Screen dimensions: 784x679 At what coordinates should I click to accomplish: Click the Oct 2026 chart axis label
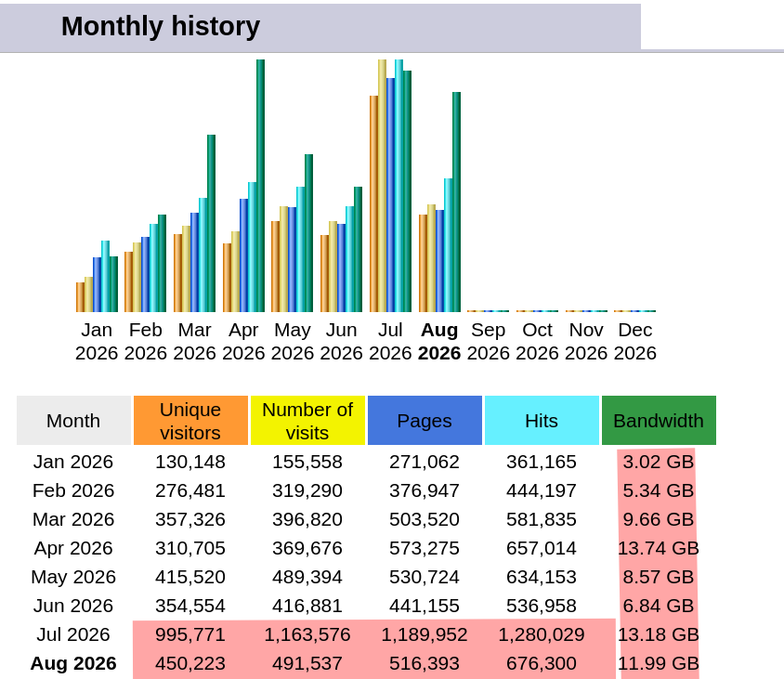[x=538, y=342]
